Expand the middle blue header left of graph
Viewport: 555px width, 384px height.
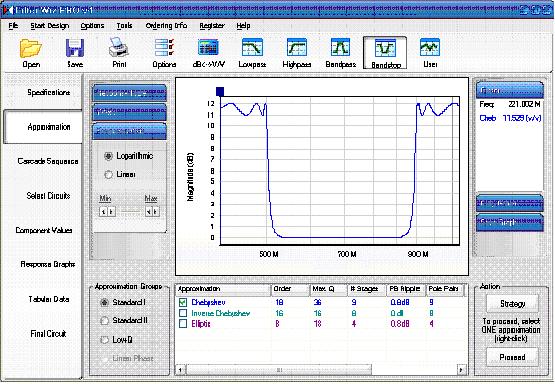coord(129,112)
